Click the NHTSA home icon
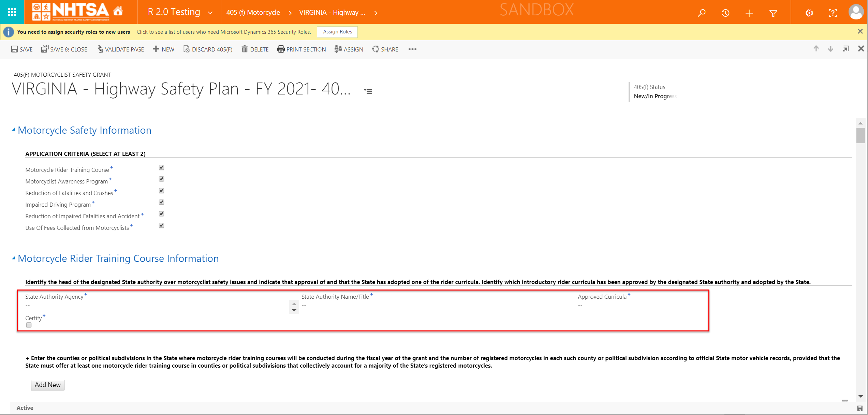868x415 pixels. click(118, 11)
